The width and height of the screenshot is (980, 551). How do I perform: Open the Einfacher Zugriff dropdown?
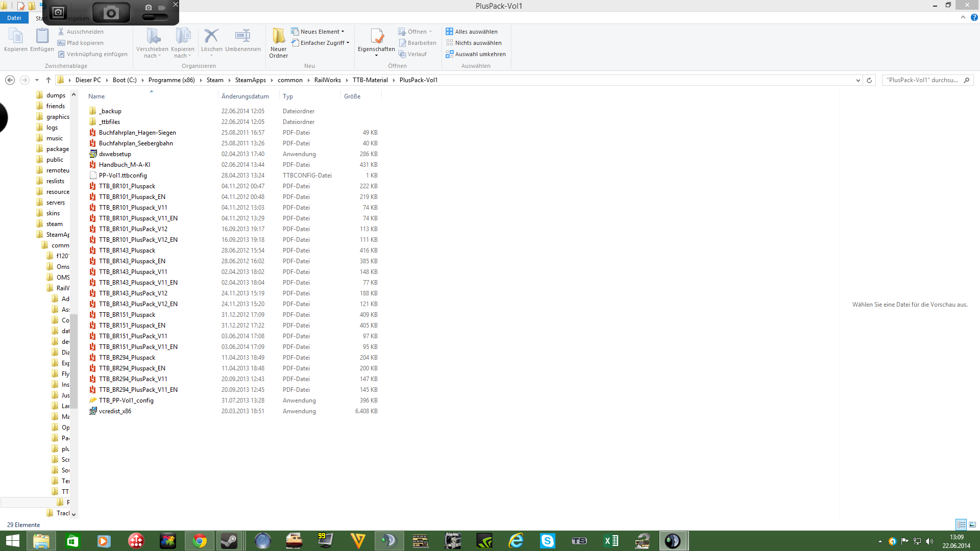point(321,43)
